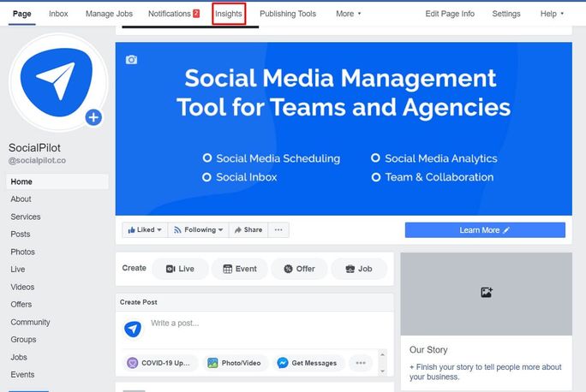Switch to the Page tab

[22, 14]
